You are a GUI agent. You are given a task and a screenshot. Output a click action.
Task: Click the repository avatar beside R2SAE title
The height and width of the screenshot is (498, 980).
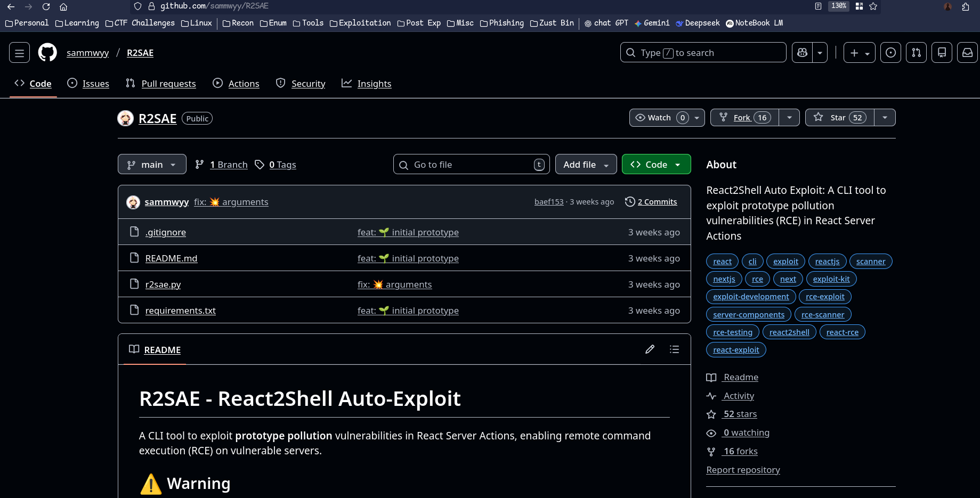[x=126, y=118]
